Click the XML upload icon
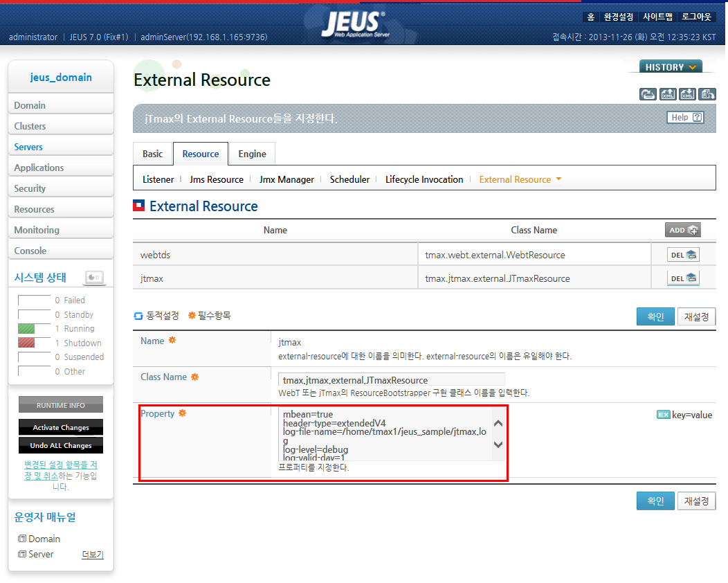This screenshot has height=583, width=728. pyautogui.click(x=668, y=94)
